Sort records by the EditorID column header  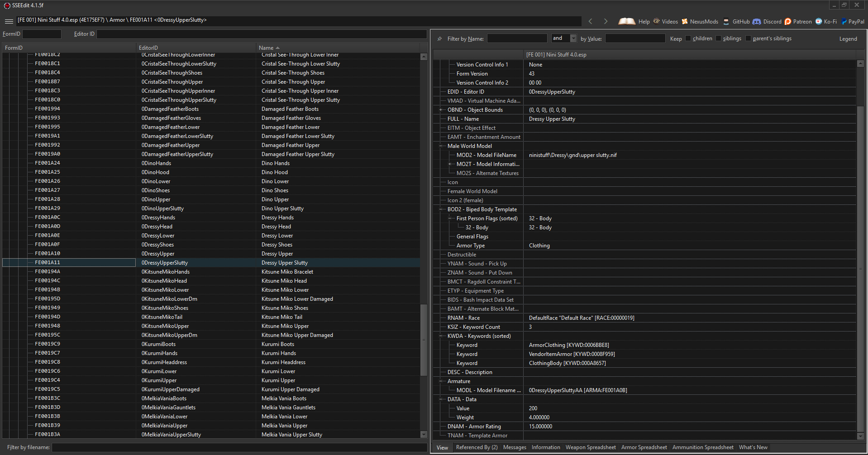(196, 48)
